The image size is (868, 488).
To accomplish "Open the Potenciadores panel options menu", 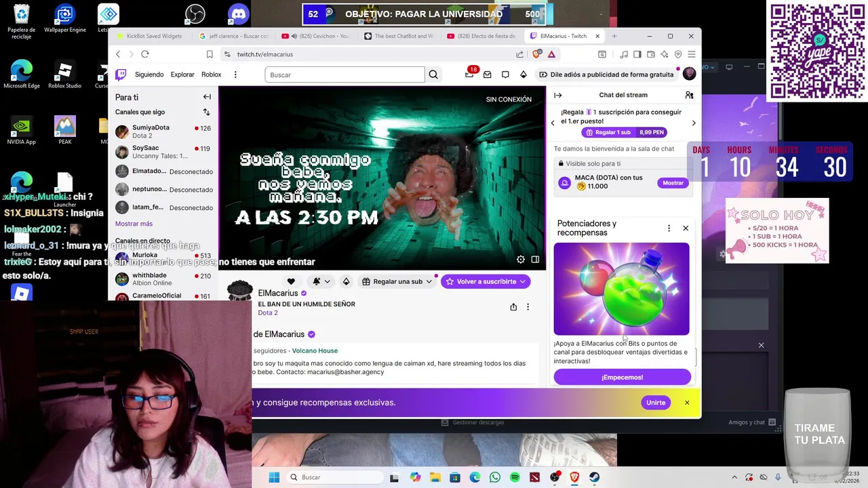I will coord(669,228).
